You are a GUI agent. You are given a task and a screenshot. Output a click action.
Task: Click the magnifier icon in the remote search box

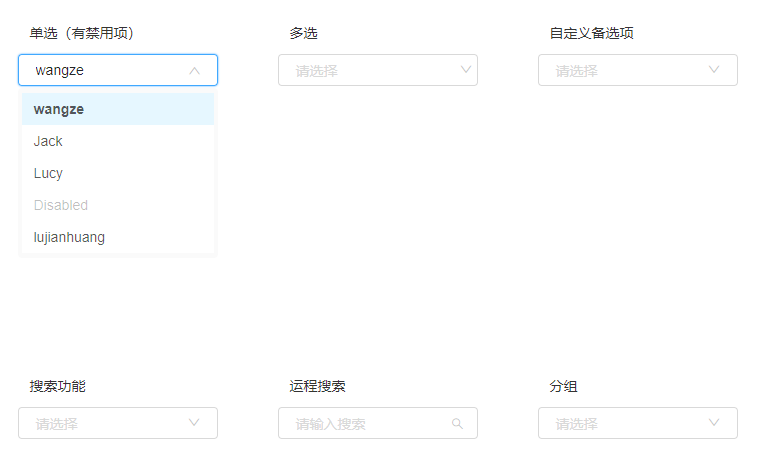coord(457,424)
